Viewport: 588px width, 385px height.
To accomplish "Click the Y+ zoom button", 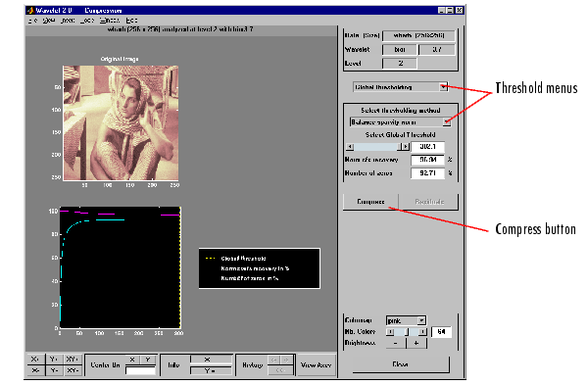I will [x=54, y=360].
